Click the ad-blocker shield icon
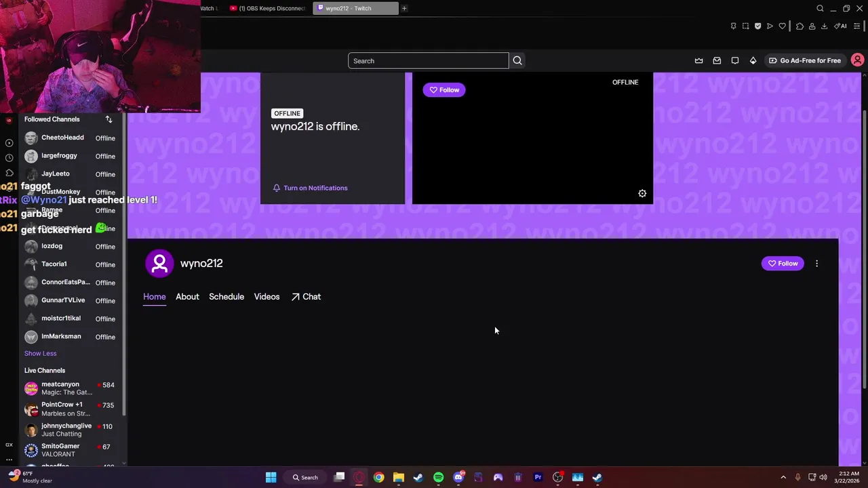868x488 pixels. pos(757,26)
